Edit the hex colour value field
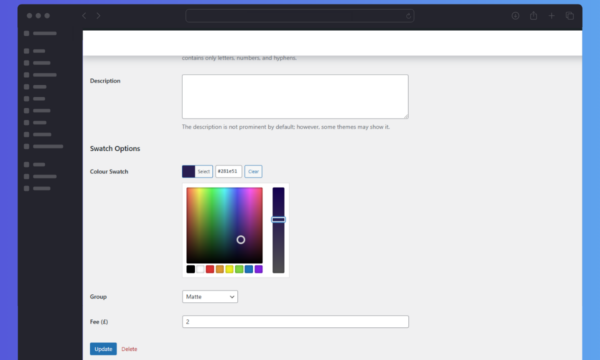The width and height of the screenshot is (600, 360). click(x=228, y=171)
